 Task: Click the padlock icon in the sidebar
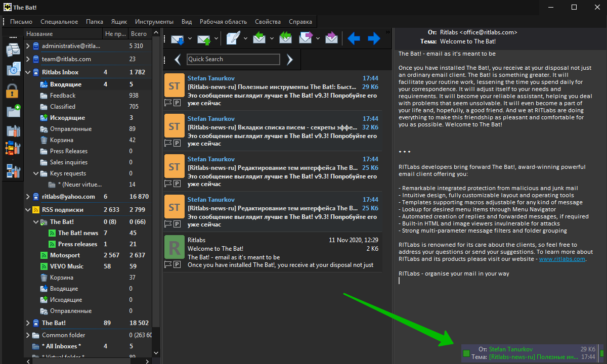click(x=13, y=90)
